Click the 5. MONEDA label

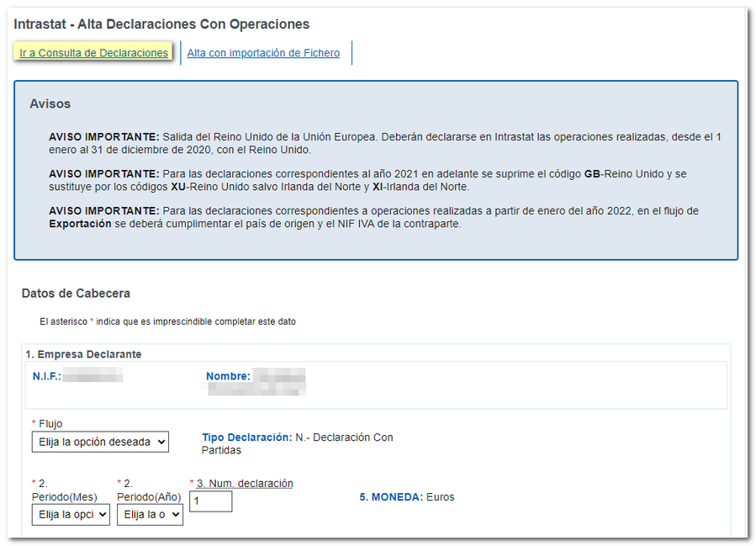click(x=391, y=497)
